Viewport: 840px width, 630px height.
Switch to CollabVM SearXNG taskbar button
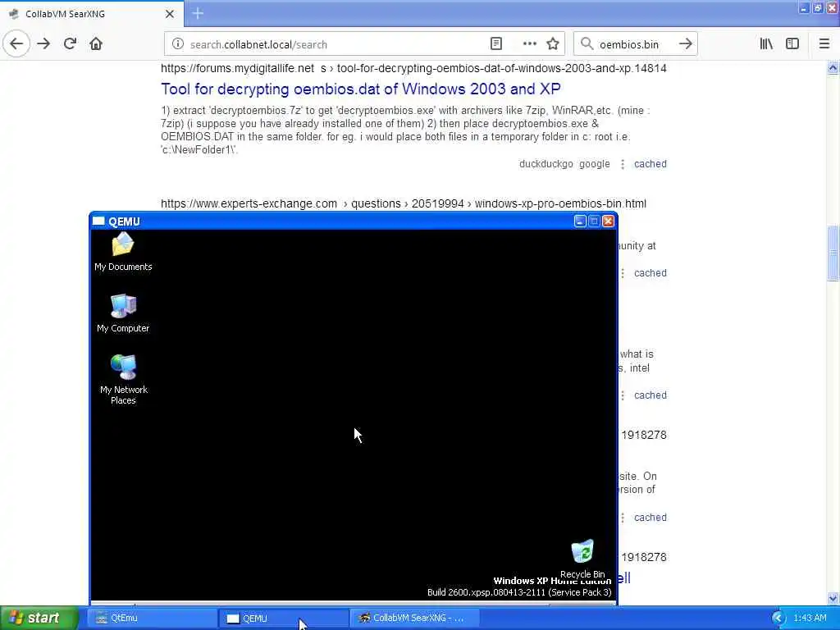tap(415, 619)
